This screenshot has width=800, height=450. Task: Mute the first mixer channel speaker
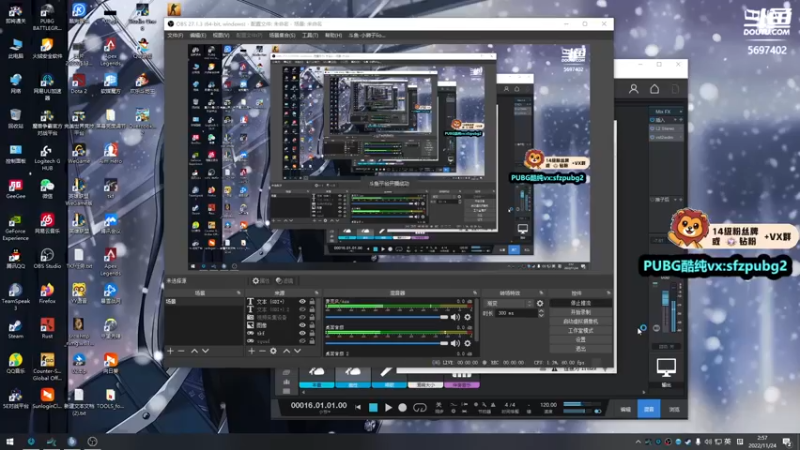455,317
